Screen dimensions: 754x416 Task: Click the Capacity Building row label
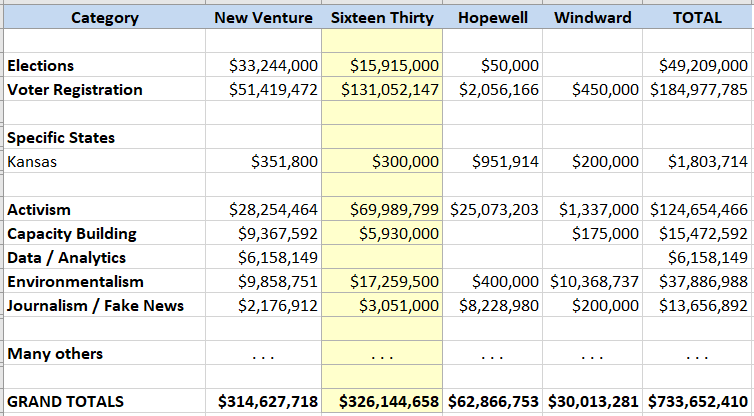pos(72,234)
